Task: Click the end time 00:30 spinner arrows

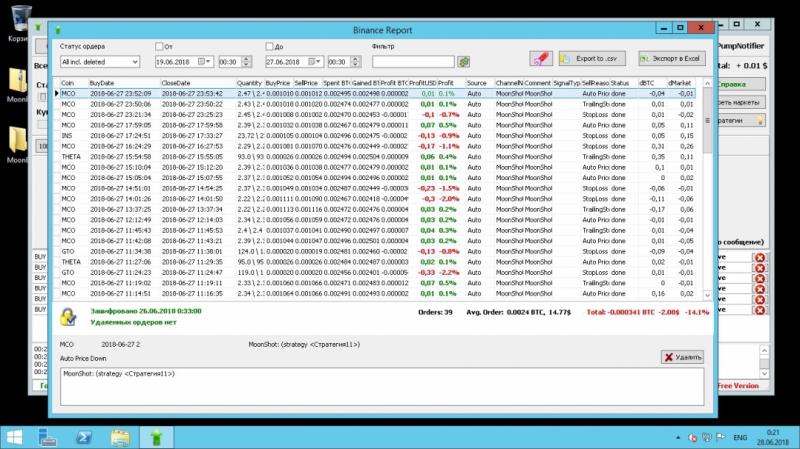Action: [356, 62]
